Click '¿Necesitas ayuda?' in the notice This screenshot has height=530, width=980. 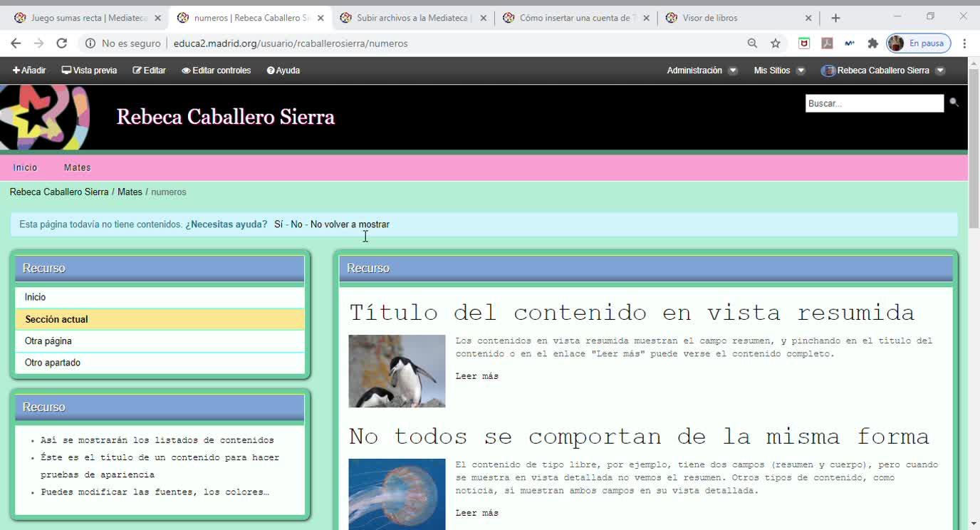tap(226, 224)
